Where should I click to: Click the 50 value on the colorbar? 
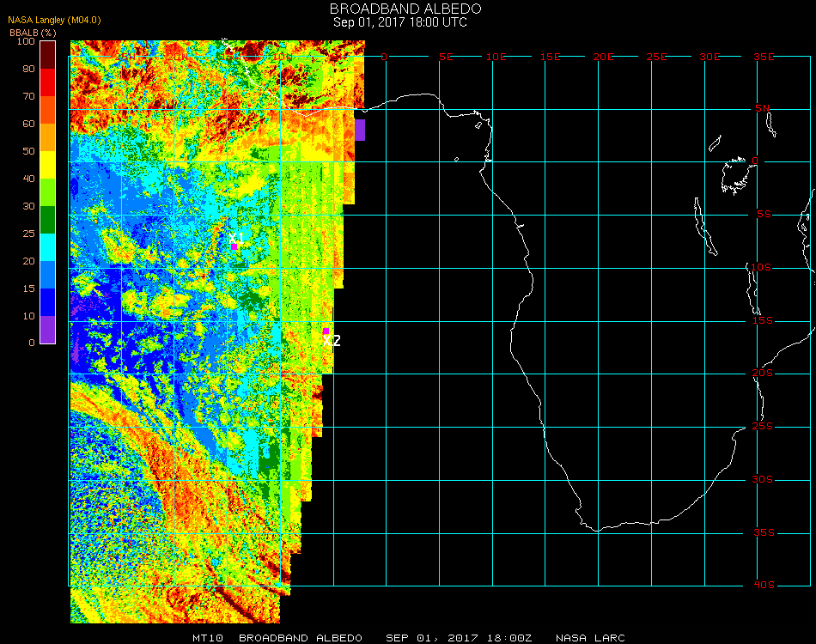28,151
